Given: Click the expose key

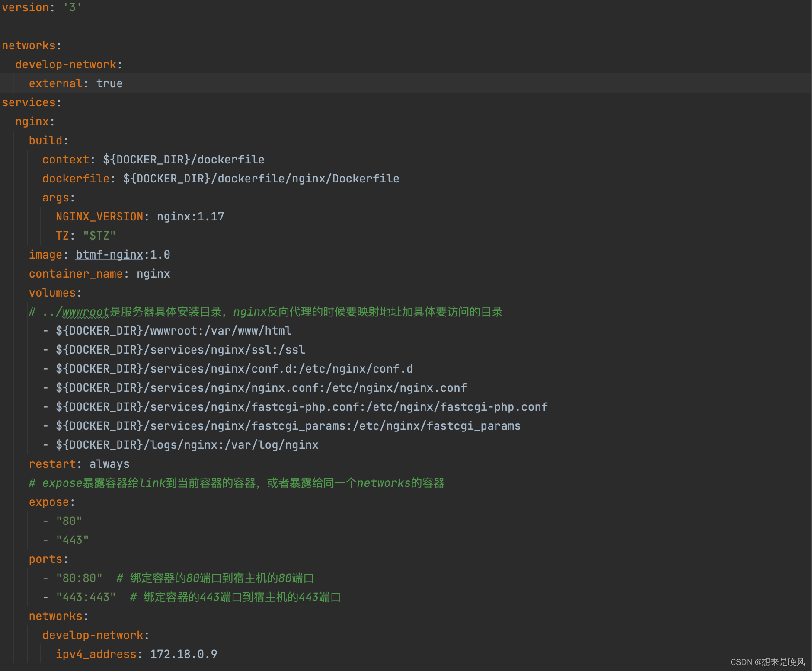Looking at the screenshot, I should [49, 502].
